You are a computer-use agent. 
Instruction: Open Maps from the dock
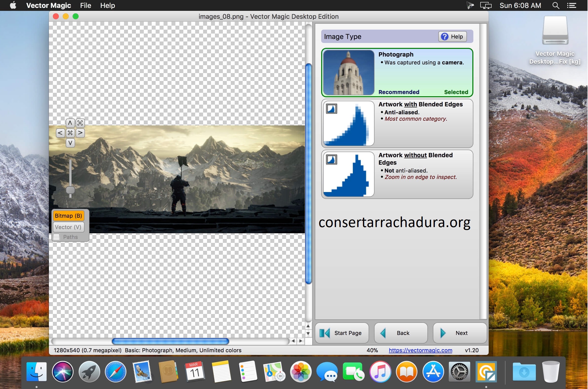click(274, 372)
